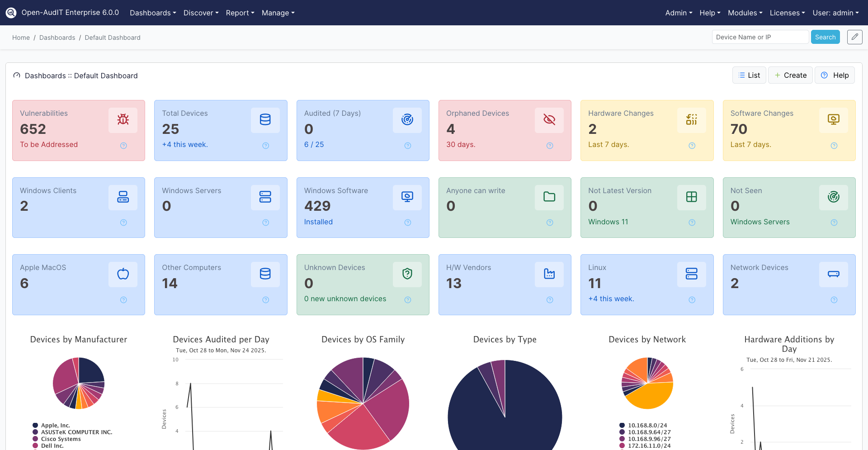868x450 pixels.
Task: Open the Dashboards menu
Action: (152, 13)
